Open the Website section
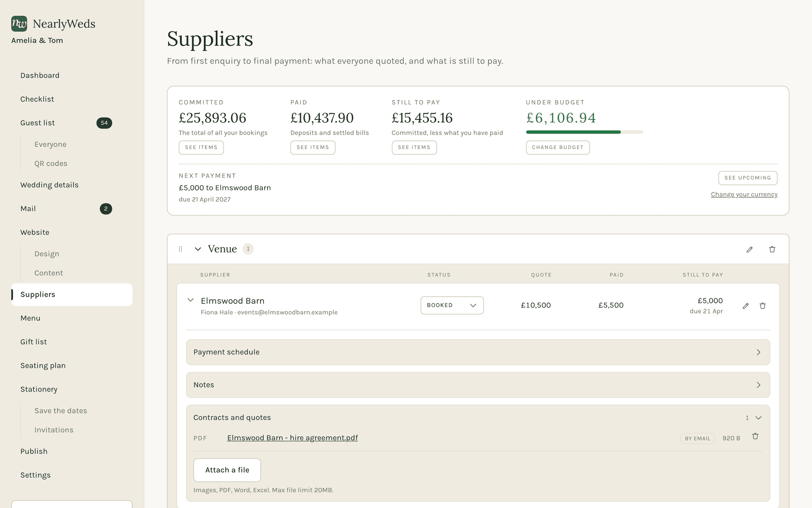Screen dimensions: 812x508 (x=35, y=232)
